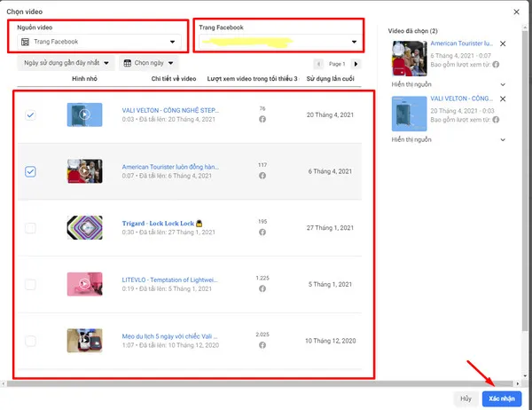
Task: Check the Trigard Lock Lock video checkbox
Action: [x=30, y=228]
